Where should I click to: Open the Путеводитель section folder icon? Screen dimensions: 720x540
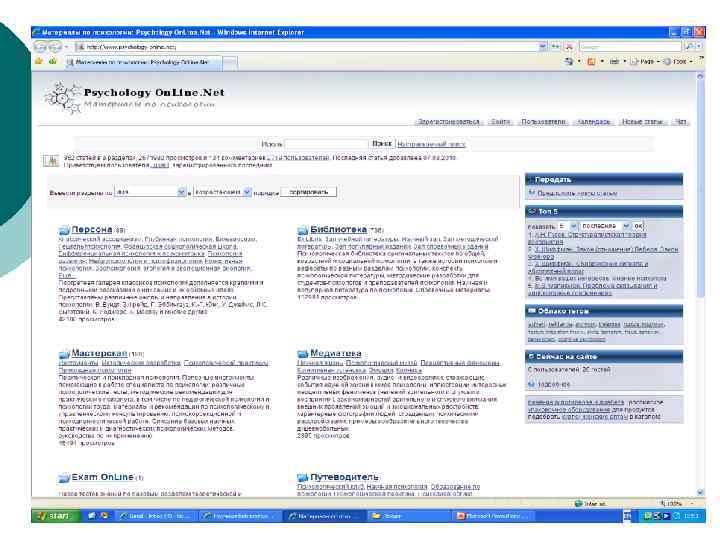pos(303,478)
